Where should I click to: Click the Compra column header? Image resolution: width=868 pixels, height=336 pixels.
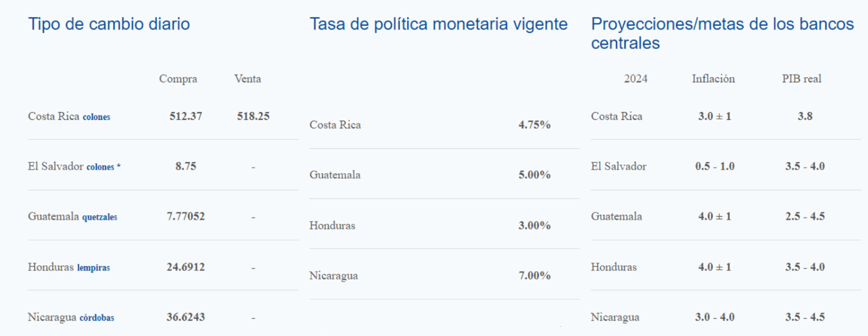(x=178, y=79)
